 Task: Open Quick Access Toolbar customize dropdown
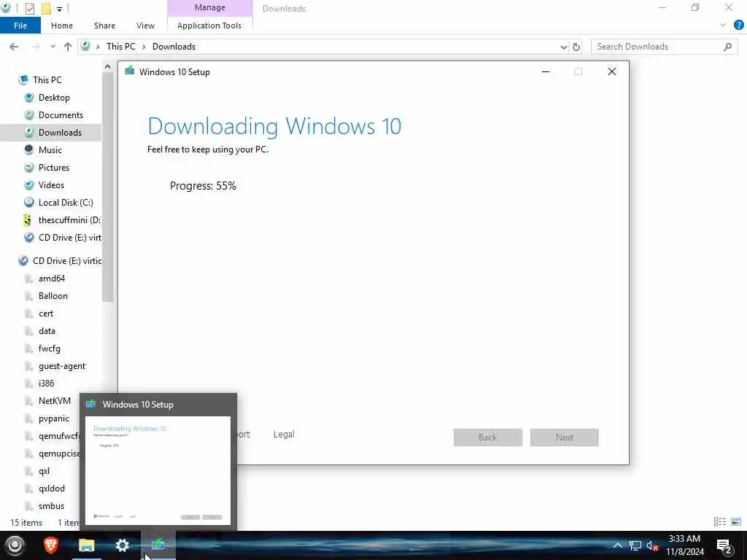point(59,9)
